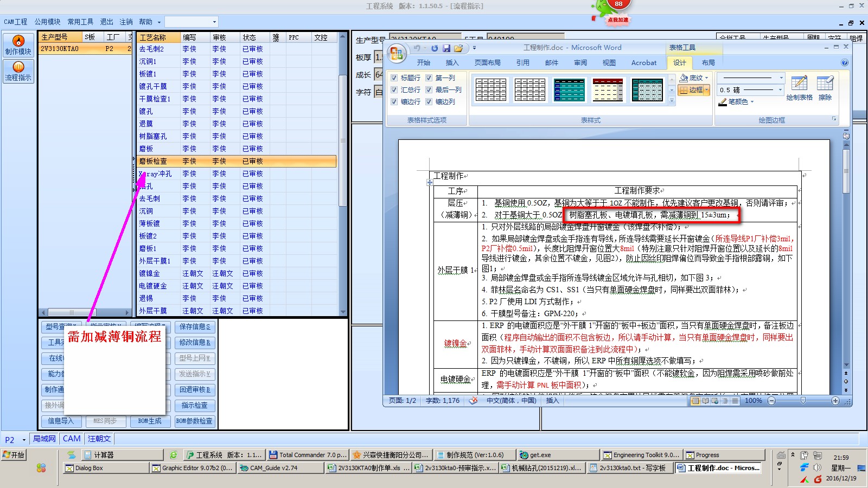Viewport: 868px width, 488px height.
Task: Open Word Help question mark icon
Action: pos(844,62)
